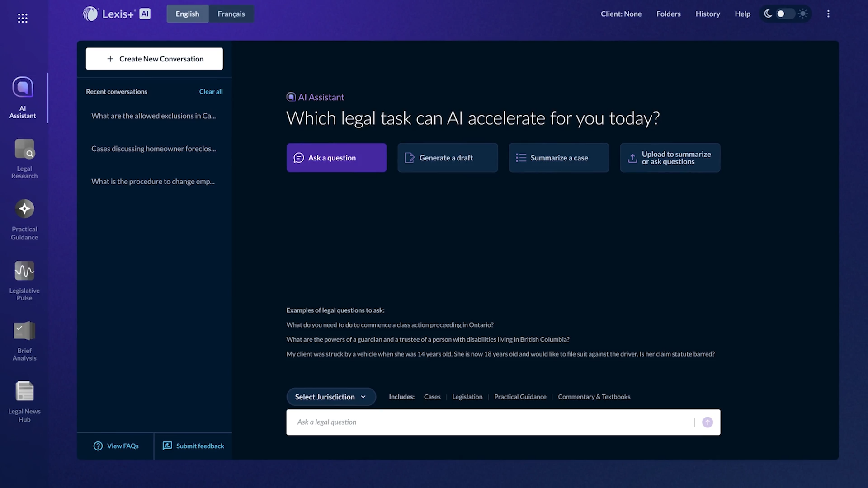Open the History menu item
This screenshot has width=868, height=488.
(708, 14)
